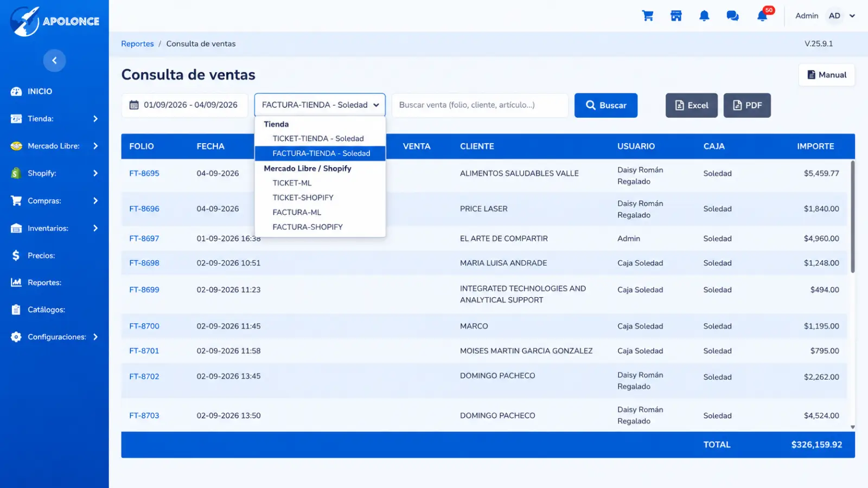This screenshot has width=868, height=488.
Task: Open the Manual button
Action: 827,75
